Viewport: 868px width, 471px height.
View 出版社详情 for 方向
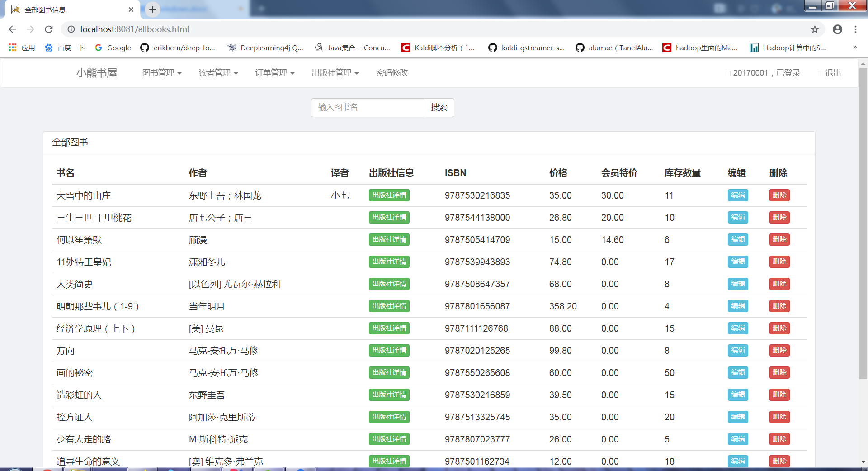pyautogui.click(x=389, y=350)
